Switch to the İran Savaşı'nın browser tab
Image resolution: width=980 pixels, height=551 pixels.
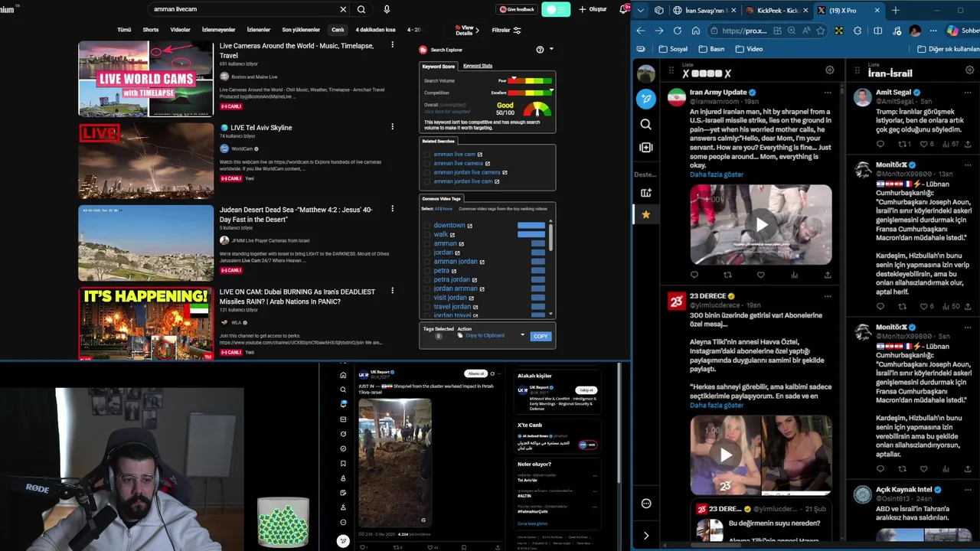[x=704, y=10]
